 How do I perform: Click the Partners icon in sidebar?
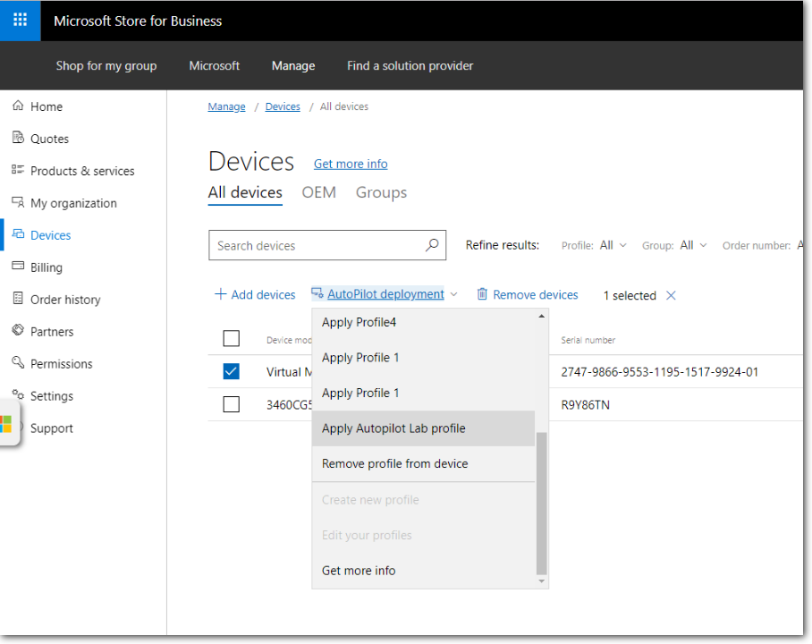(18, 332)
